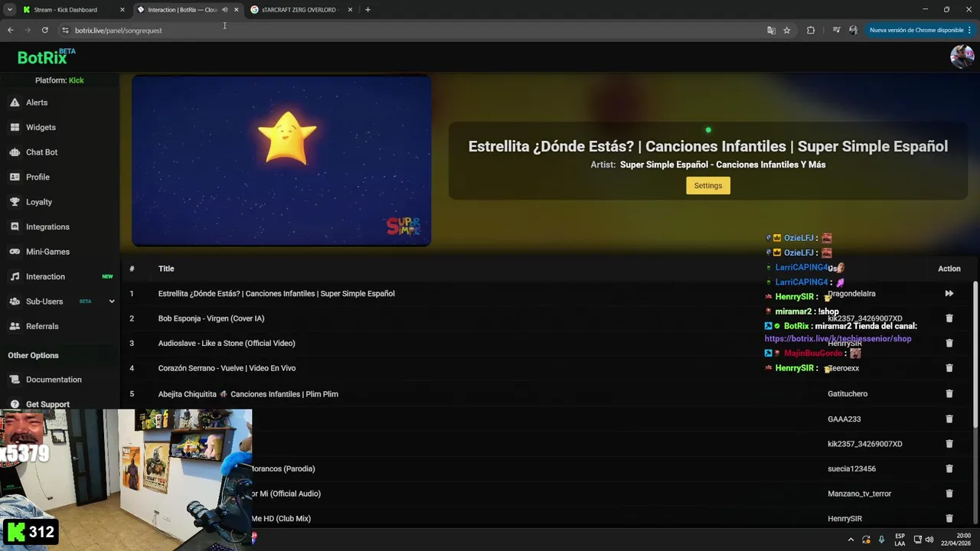980x551 pixels.
Task: Delete the Corazón Serrano Vuelve song
Action: (949, 368)
